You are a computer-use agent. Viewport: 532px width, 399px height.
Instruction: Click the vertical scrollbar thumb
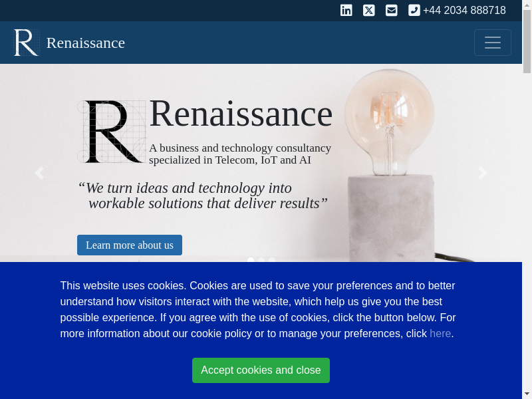click(x=527, y=40)
